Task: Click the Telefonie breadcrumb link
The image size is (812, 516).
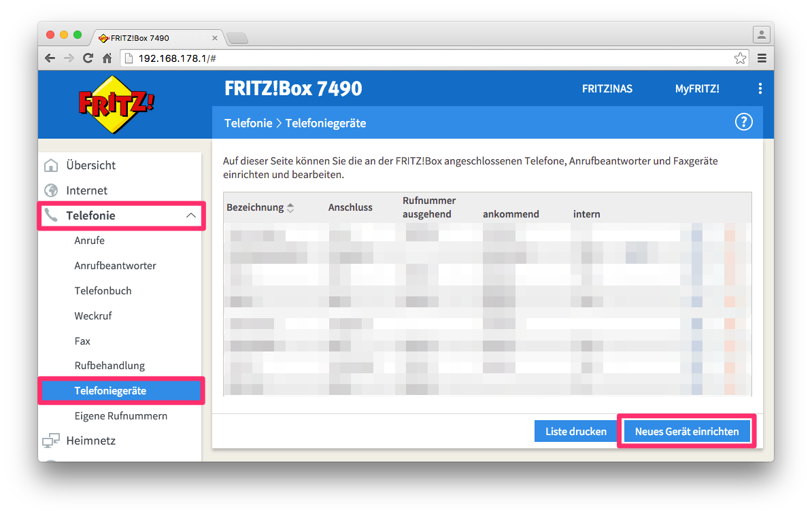Action: (248, 123)
